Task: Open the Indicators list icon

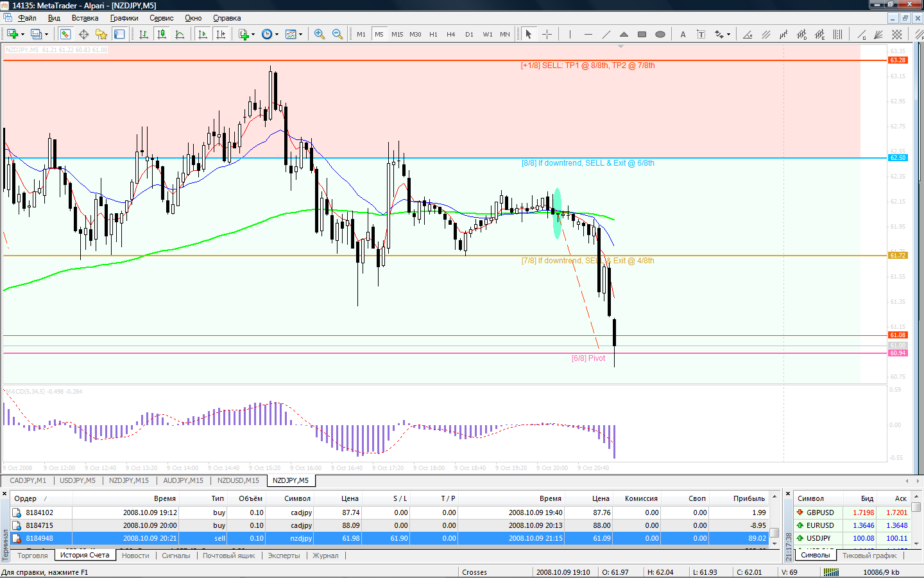Action: coord(243,34)
